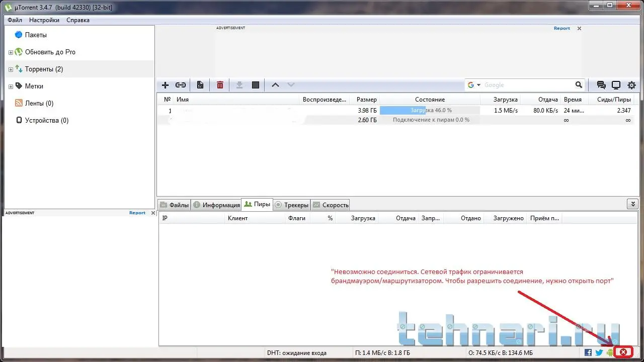Click the Add Torrent plus icon
Screen dimensions: 644x362
click(x=165, y=85)
